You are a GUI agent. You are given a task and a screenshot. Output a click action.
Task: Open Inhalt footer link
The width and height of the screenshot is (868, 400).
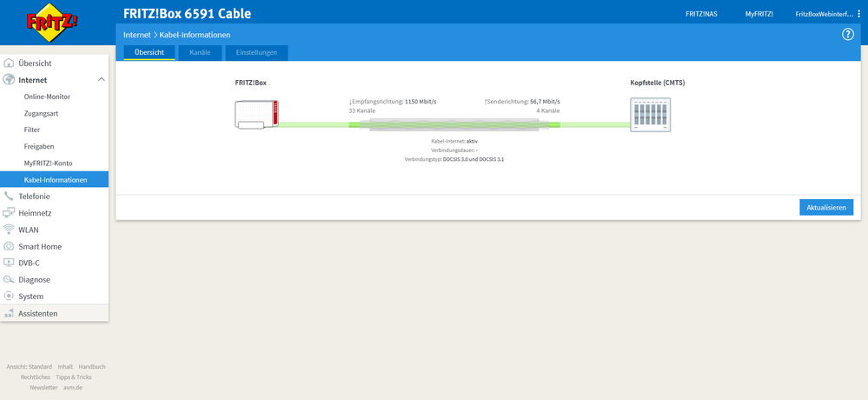[65, 367]
